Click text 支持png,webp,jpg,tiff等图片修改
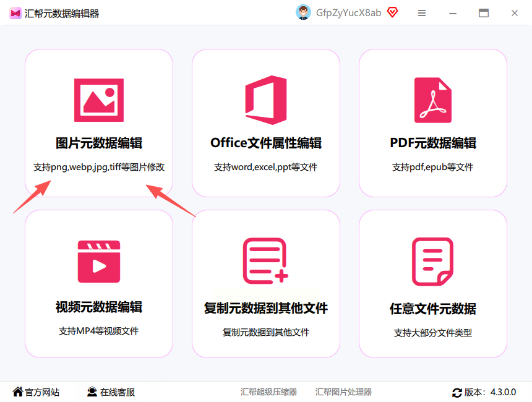Viewport: 532px width, 402px height. click(99, 167)
